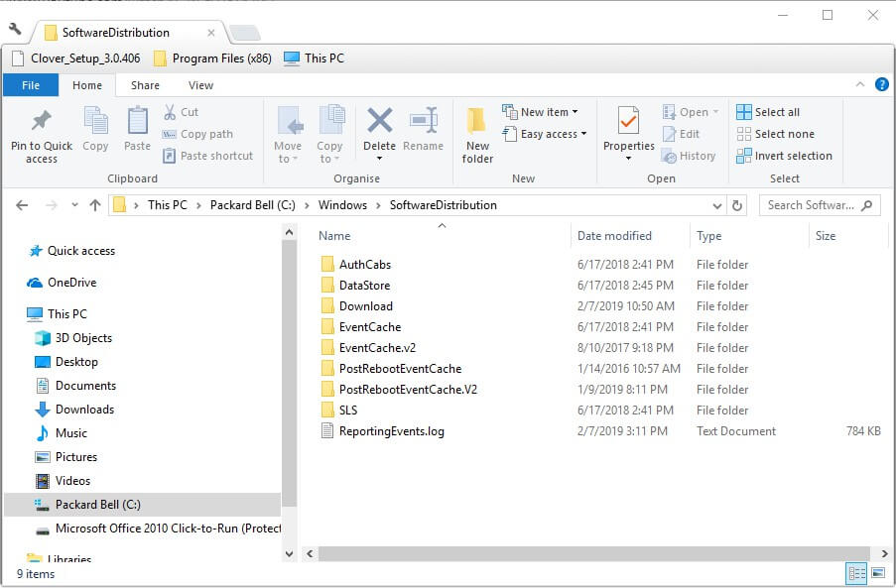The height and width of the screenshot is (588, 896).
Task: Click Pin to Quick access icon
Action: [41, 120]
